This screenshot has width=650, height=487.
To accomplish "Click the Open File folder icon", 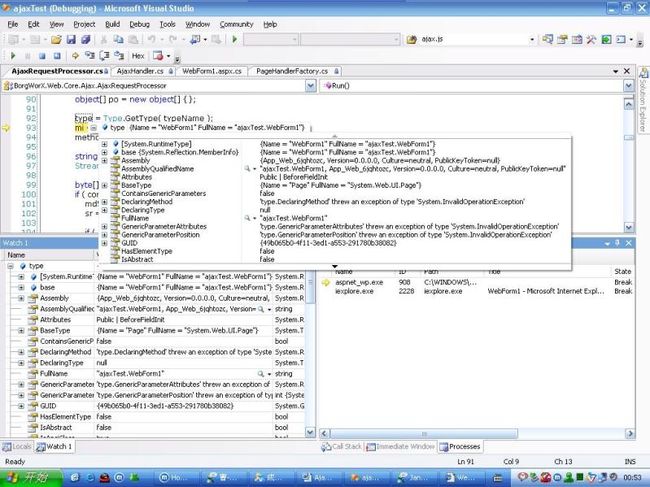I will click(x=56, y=39).
